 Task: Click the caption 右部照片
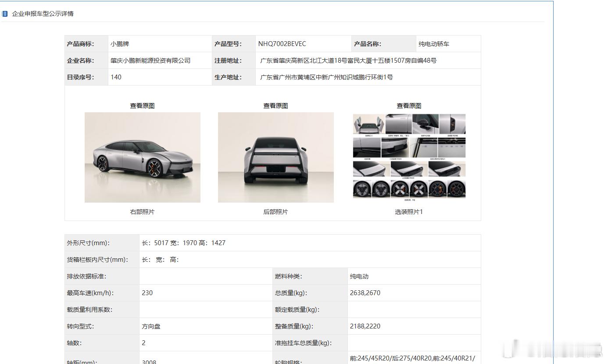click(142, 212)
